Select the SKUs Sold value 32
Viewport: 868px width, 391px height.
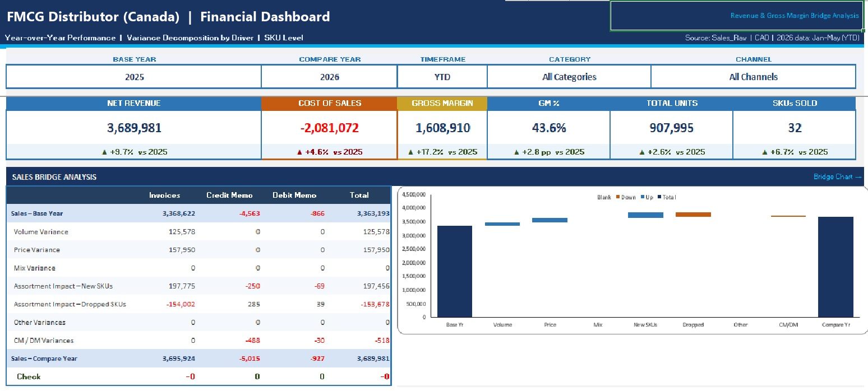(x=795, y=128)
